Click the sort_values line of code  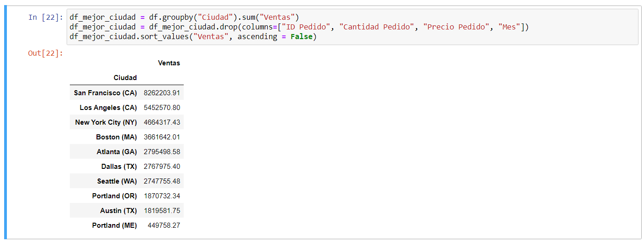point(193,37)
